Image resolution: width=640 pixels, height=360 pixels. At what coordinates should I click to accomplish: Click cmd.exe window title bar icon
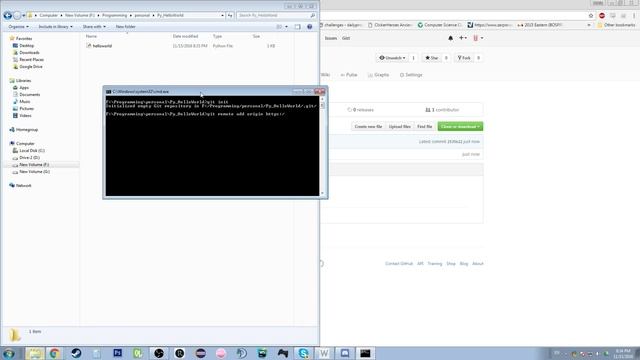pos(109,92)
